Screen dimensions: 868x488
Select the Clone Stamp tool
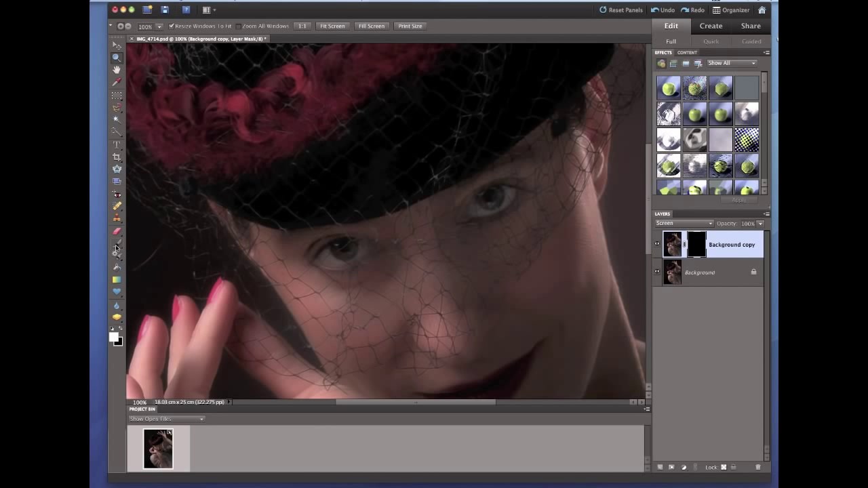(117, 218)
